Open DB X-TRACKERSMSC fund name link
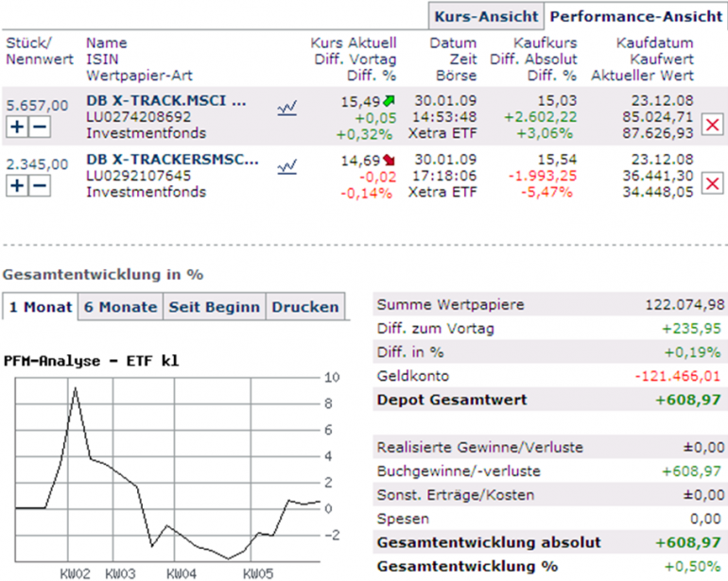Screen dimensions: 728x581 [172, 159]
